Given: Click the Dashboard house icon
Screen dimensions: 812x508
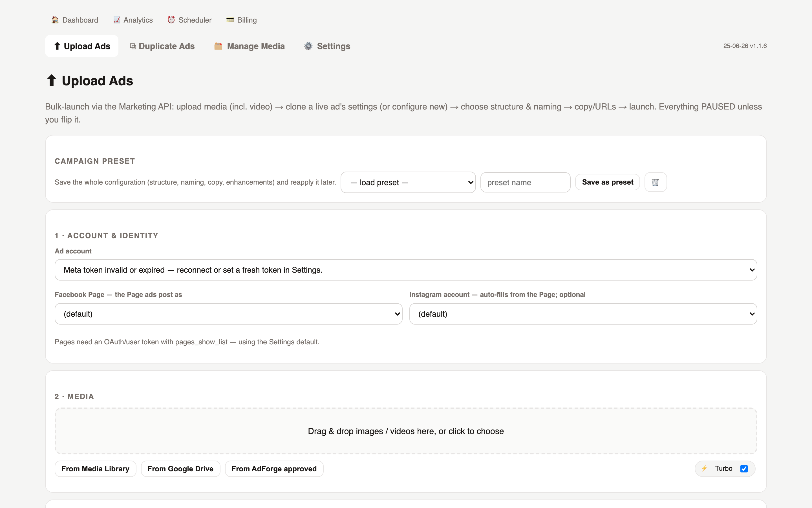Looking at the screenshot, I should click(55, 20).
